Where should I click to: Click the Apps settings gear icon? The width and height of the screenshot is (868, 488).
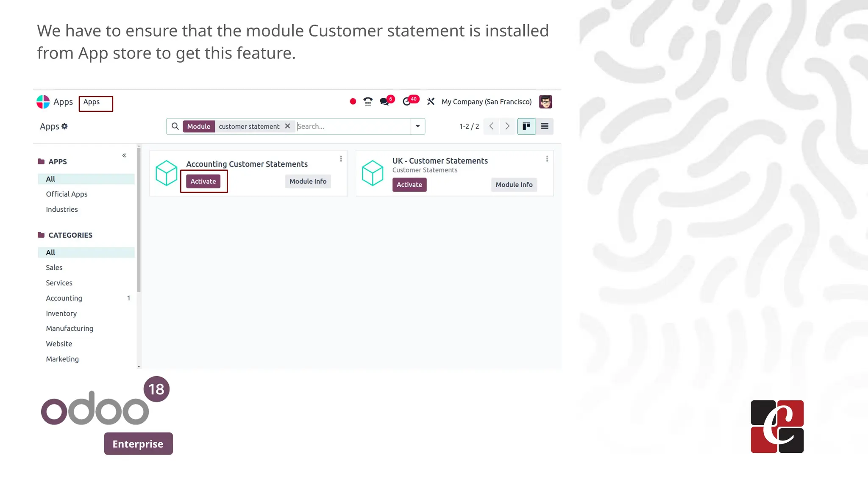pyautogui.click(x=64, y=126)
